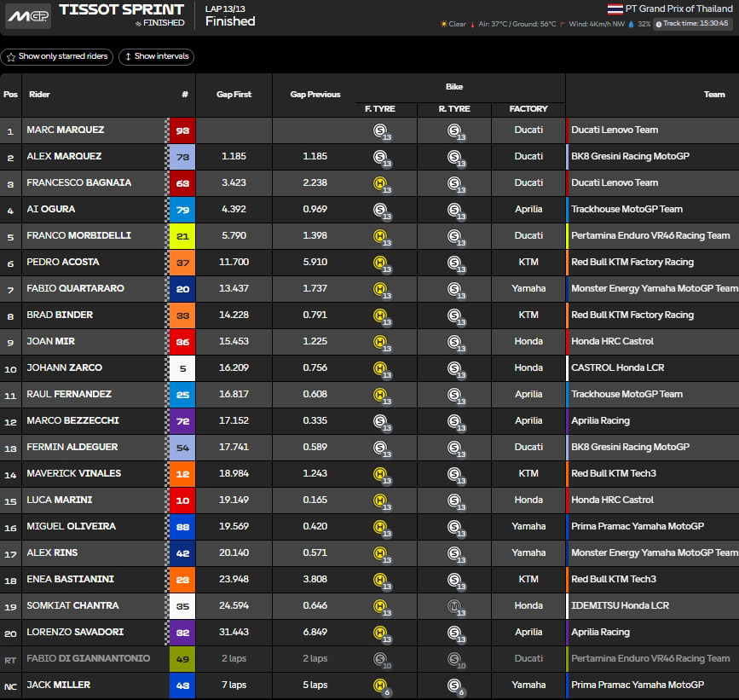The width and height of the screenshot is (739, 700).
Task: Click the Gap Previous column header
Action: point(315,95)
